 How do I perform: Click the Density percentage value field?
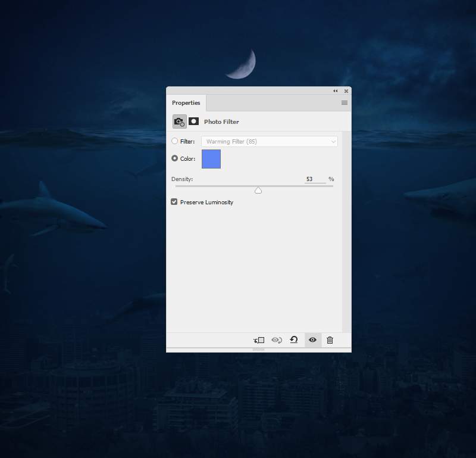[x=314, y=179]
